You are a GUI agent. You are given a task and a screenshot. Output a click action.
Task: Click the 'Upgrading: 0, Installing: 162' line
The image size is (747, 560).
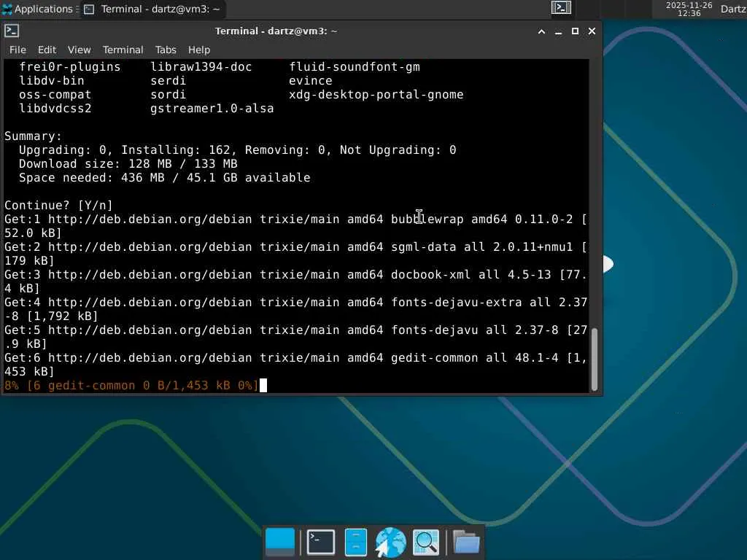[237, 150]
